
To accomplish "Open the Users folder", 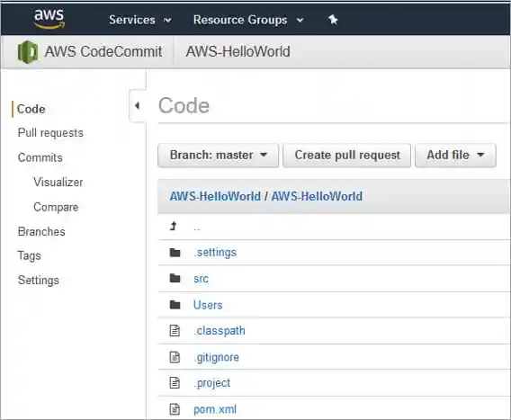I will [208, 305].
